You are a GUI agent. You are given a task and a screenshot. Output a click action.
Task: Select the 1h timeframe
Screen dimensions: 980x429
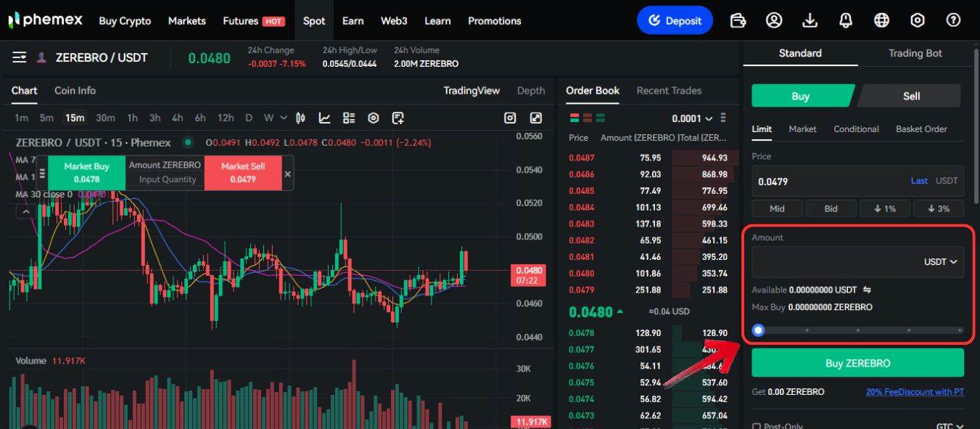[132, 118]
